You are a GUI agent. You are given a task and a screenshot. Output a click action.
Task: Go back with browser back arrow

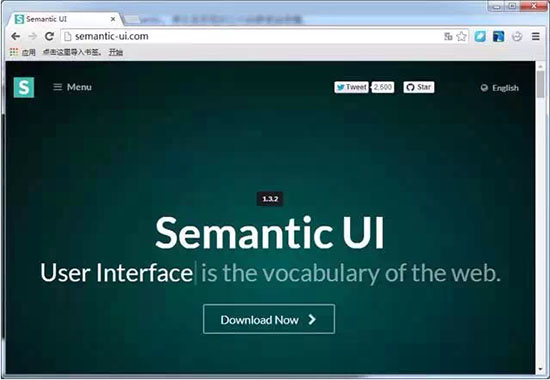15,36
